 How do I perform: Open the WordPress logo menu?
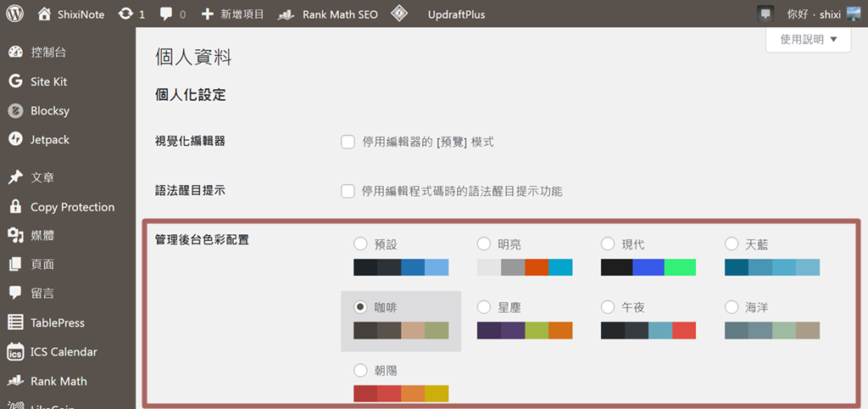pyautogui.click(x=15, y=14)
